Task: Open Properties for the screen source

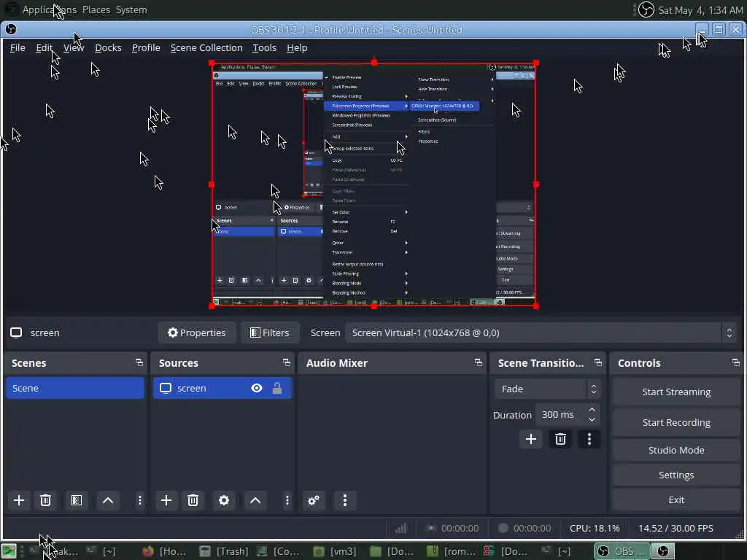Action: pos(197,332)
